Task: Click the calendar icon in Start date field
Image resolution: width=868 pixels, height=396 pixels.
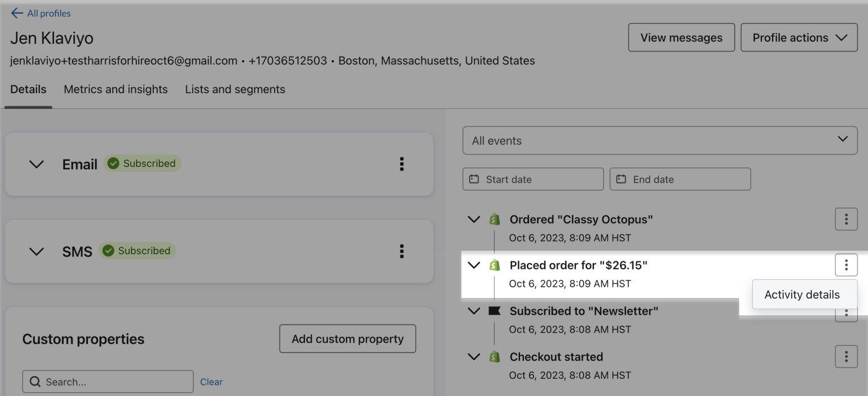Action: (474, 179)
